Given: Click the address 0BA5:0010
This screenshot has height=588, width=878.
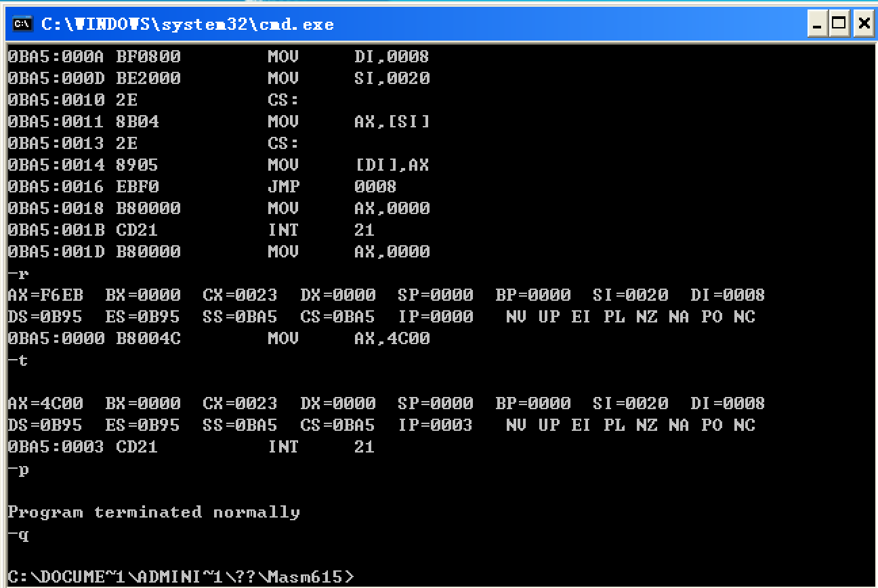Looking at the screenshot, I should pos(56,100).
